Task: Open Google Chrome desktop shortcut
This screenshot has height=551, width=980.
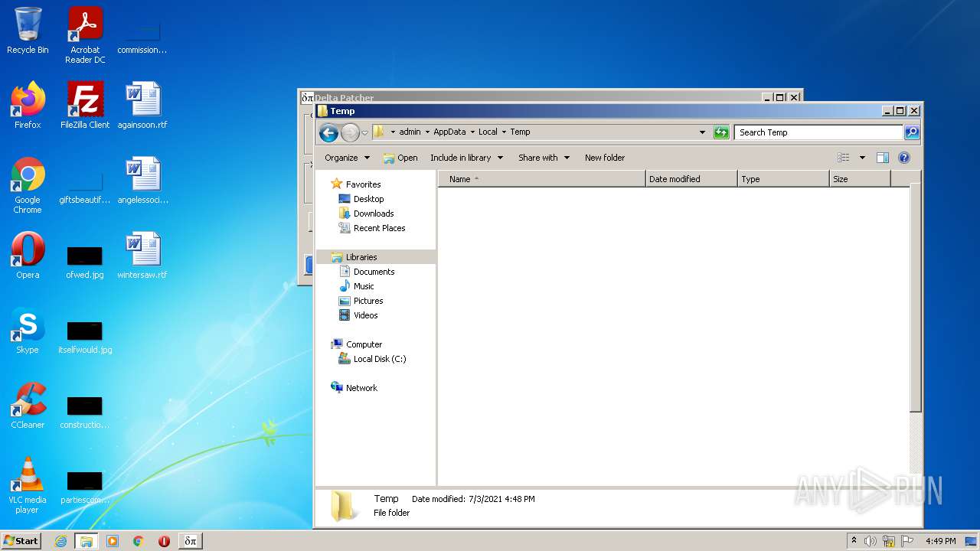Action: point(28,185)
